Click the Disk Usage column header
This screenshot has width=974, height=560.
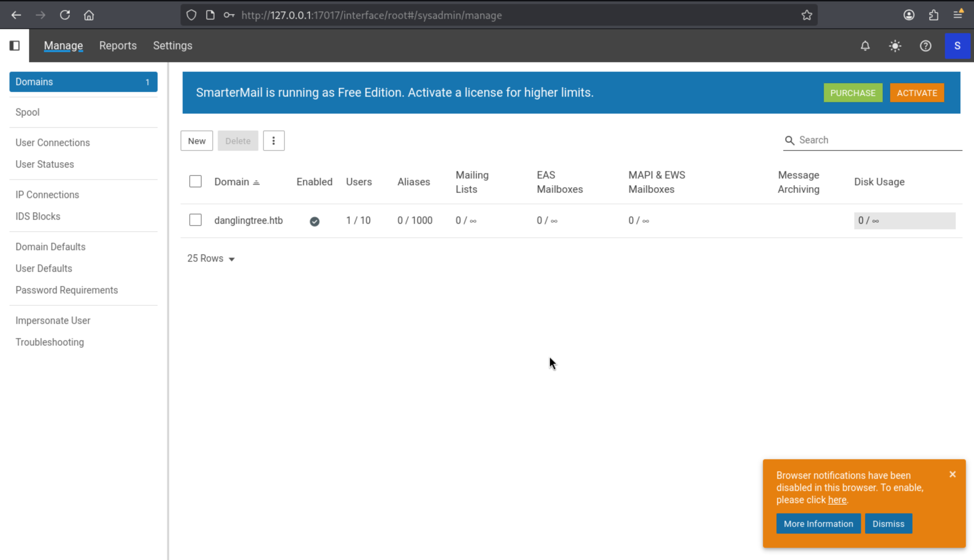click(879, 182)
